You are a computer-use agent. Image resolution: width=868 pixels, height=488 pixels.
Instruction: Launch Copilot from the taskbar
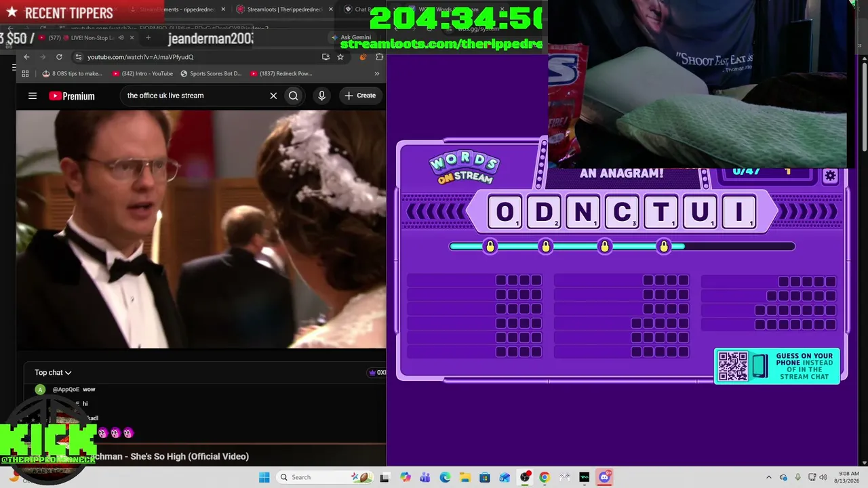coord(406,477)
